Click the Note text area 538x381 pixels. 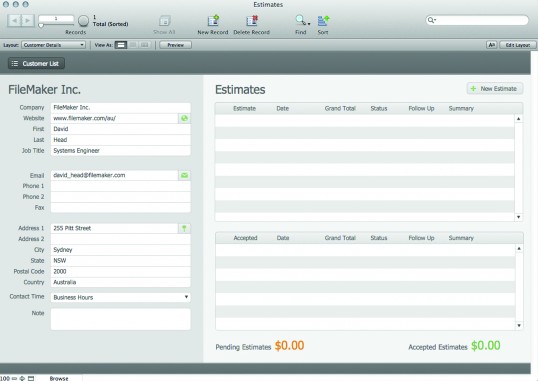120,319
